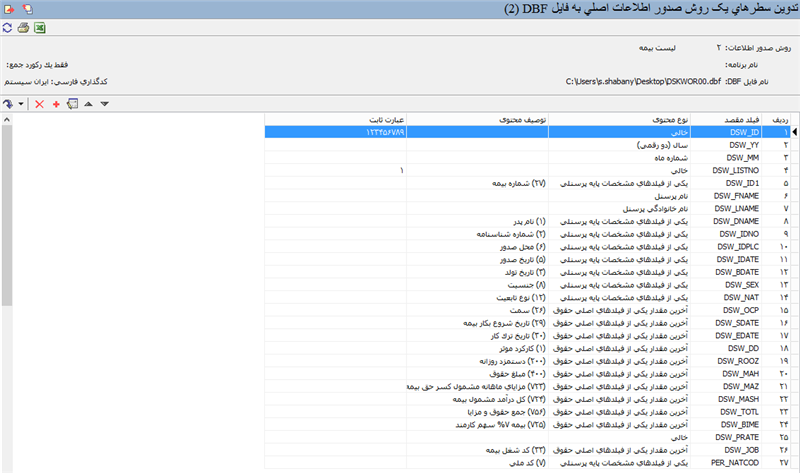This screenshot has height=473, width=800.
Task: Delete selected row with red X icon
Action: pyautogui.click(x=39, y=104)
